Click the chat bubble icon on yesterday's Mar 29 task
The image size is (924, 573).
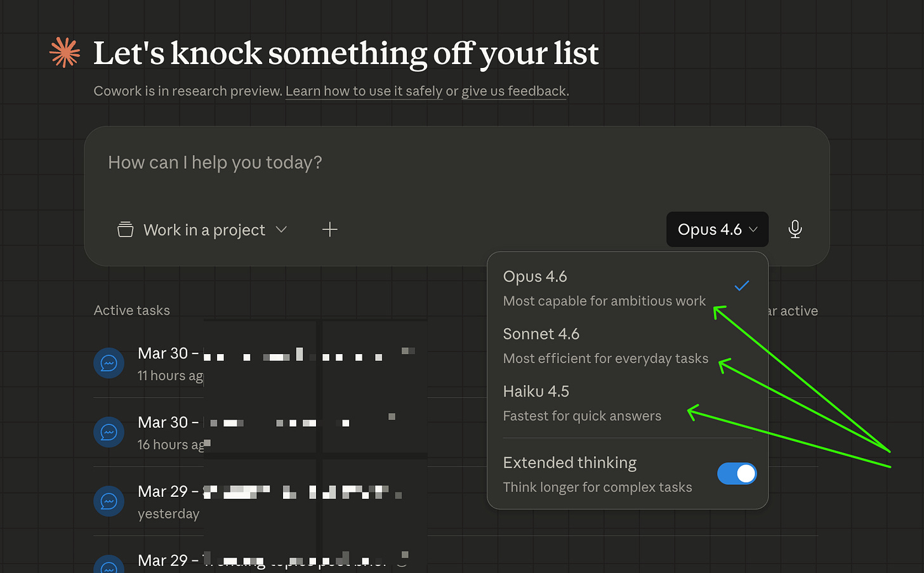pyautogui.click(x=109, y=501)
